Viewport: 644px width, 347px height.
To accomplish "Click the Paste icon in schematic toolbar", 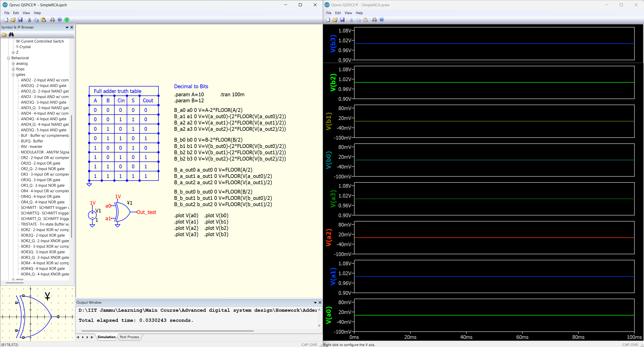I will point(43,20).
